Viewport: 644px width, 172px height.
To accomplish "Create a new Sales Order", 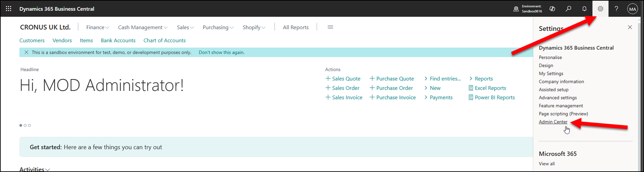I will 342,88.
